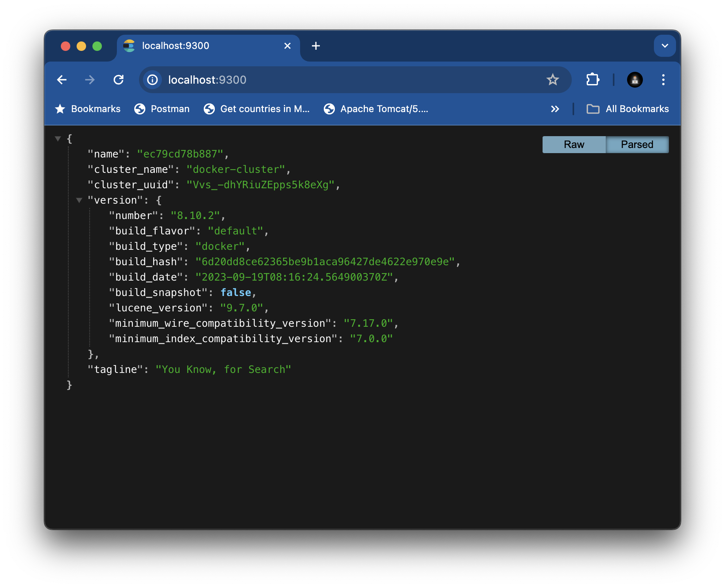Click the "docker-cluster" value

[x=236, y=169]
